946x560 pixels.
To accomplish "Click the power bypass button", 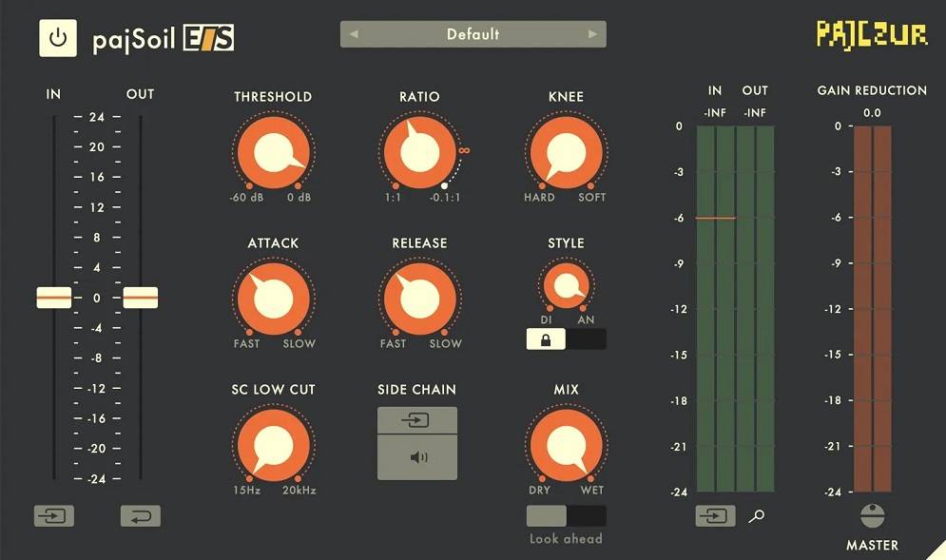I will pos(58,38).
